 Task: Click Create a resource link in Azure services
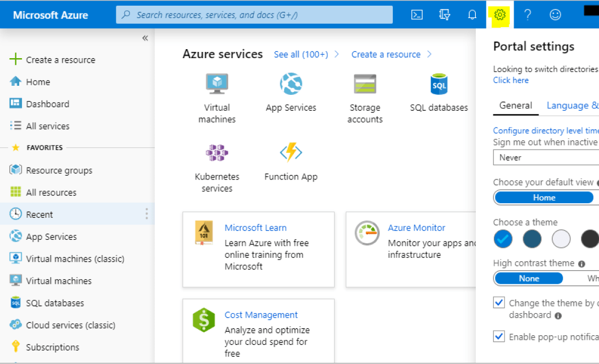coord(386,55)
